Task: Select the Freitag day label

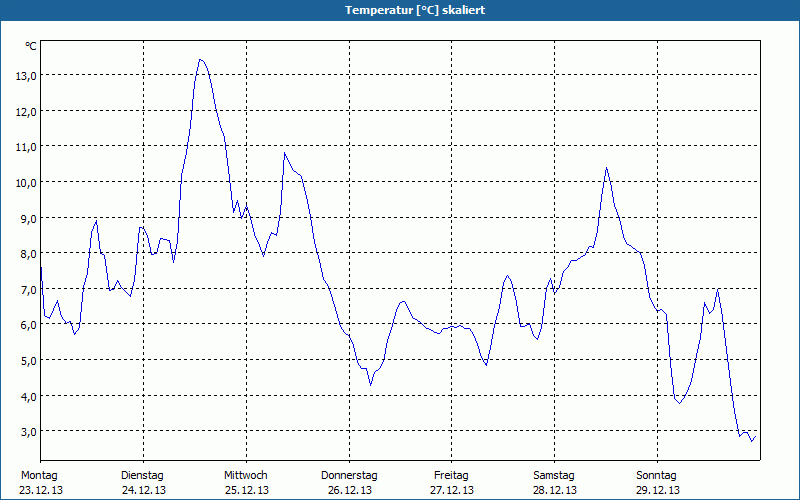Action: pyautogui.click(x=451, y=476)
